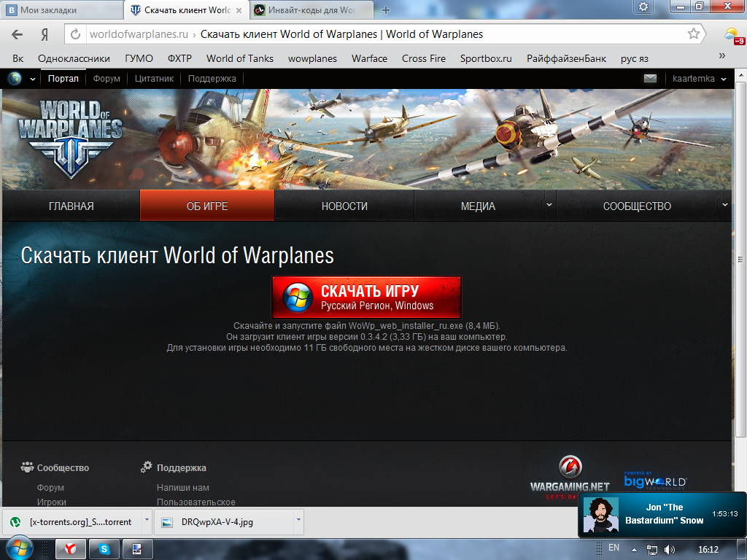The image size is (747, 560).
Task: Click the Jon Snow avatar in the notification
Action: [601, 515]
